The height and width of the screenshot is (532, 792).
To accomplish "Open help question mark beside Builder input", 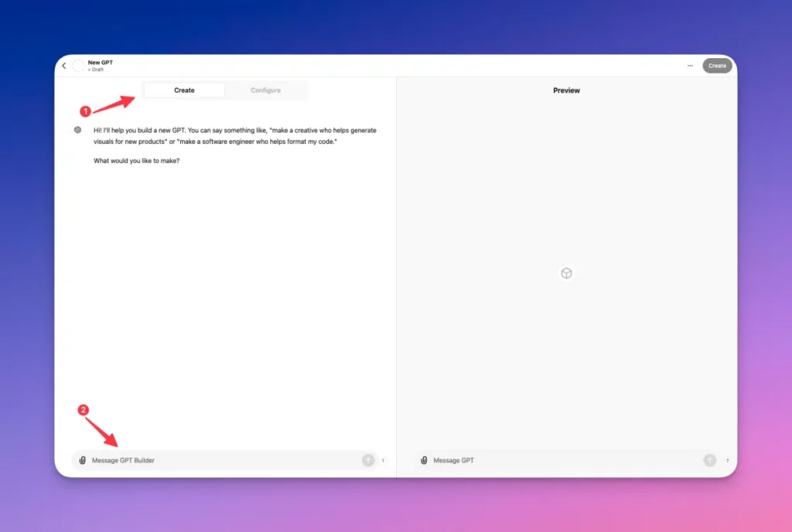I will coord(383,461).
